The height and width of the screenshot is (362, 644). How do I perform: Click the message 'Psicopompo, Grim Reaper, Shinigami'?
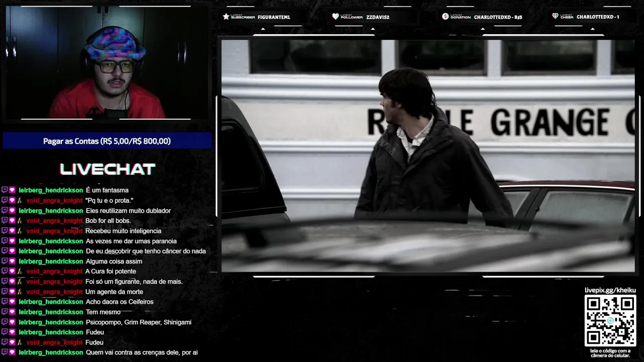[139, 322]
